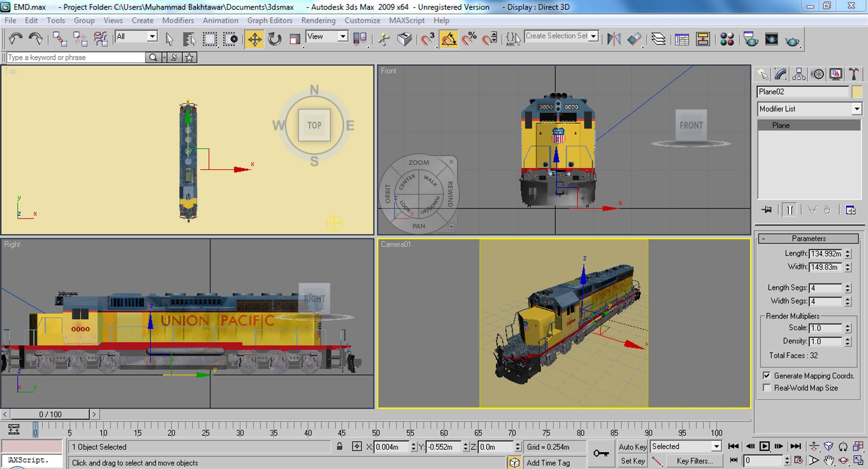
Task: Open the search options dropdown arrow
Action: pos(164,57)
